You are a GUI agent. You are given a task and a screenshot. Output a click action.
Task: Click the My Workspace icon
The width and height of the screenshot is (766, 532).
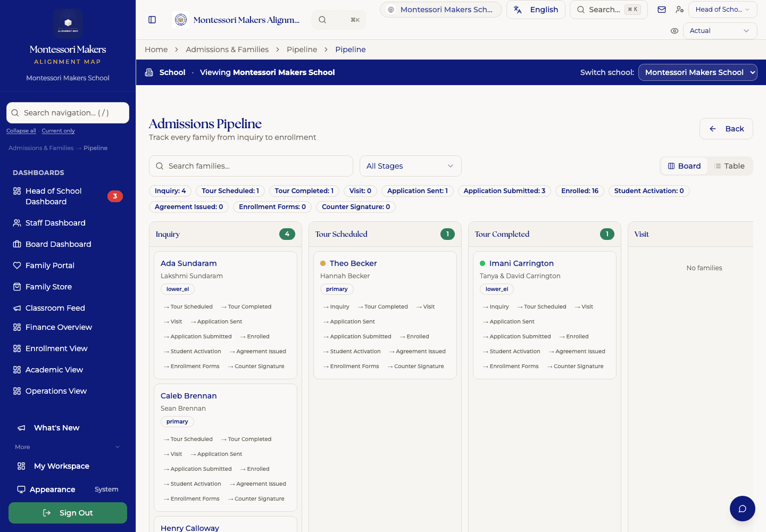pyautogui.click(x=21, y=466)
